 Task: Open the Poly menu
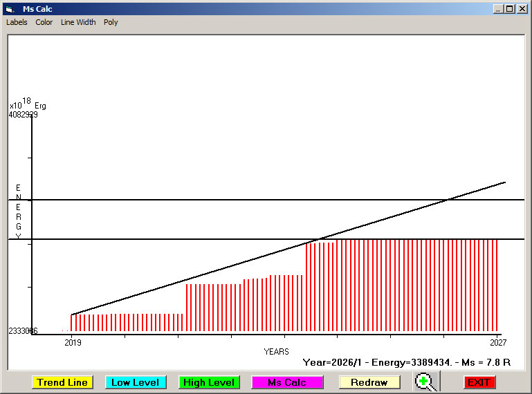(x=111, y=22)
